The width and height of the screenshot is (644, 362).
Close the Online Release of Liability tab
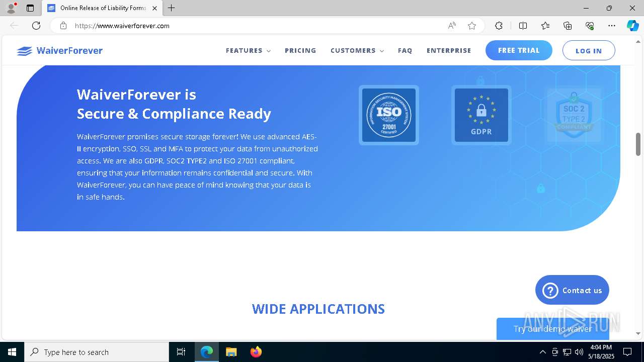(x=154, y=8)
